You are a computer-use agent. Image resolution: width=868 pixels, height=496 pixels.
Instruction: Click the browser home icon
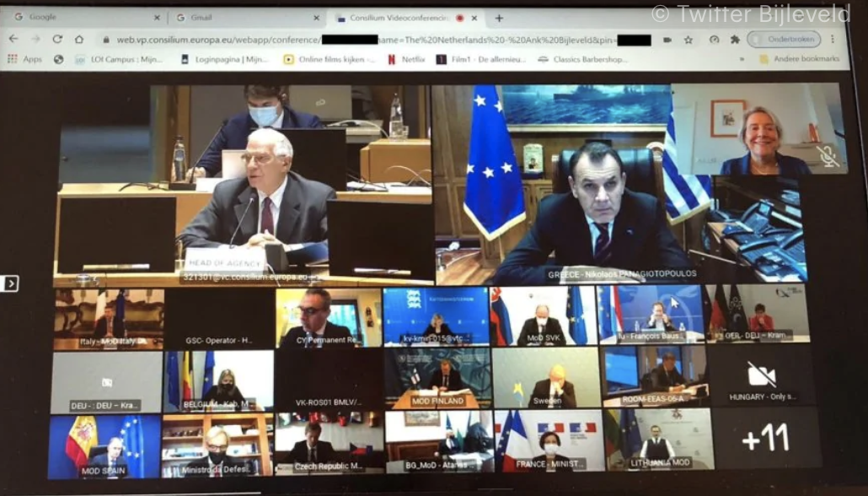79,40
